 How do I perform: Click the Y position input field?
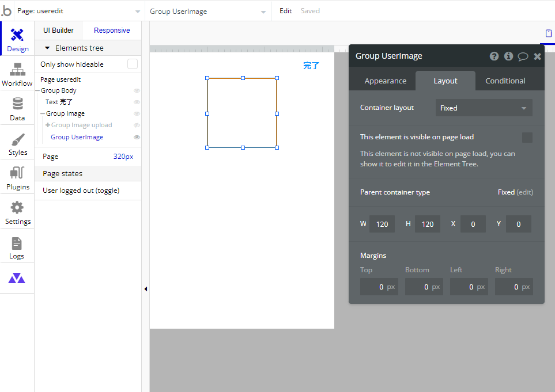[519, 224]
